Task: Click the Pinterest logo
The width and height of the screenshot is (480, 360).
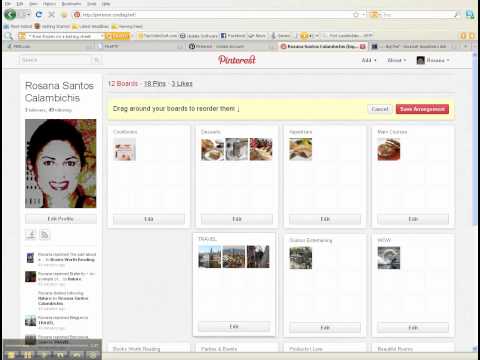Action: (x=237, y=60)
